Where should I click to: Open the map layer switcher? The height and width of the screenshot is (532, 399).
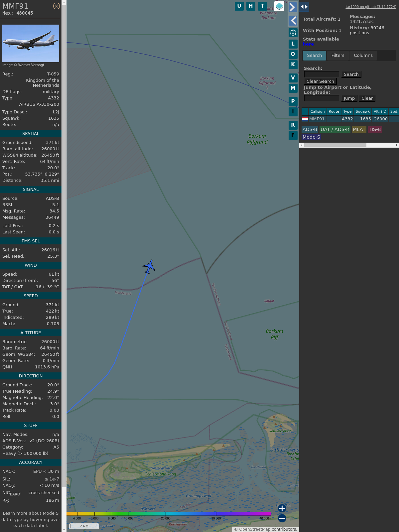(279, 6)
